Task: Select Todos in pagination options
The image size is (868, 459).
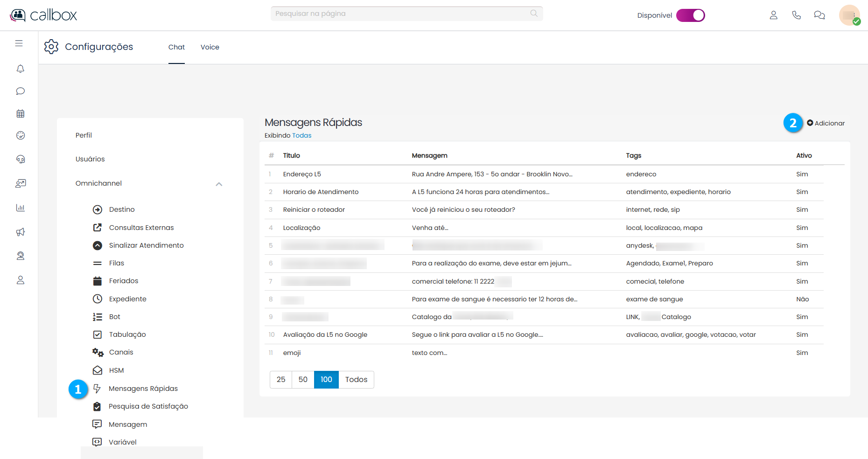Action: click(x=356, y=380)
